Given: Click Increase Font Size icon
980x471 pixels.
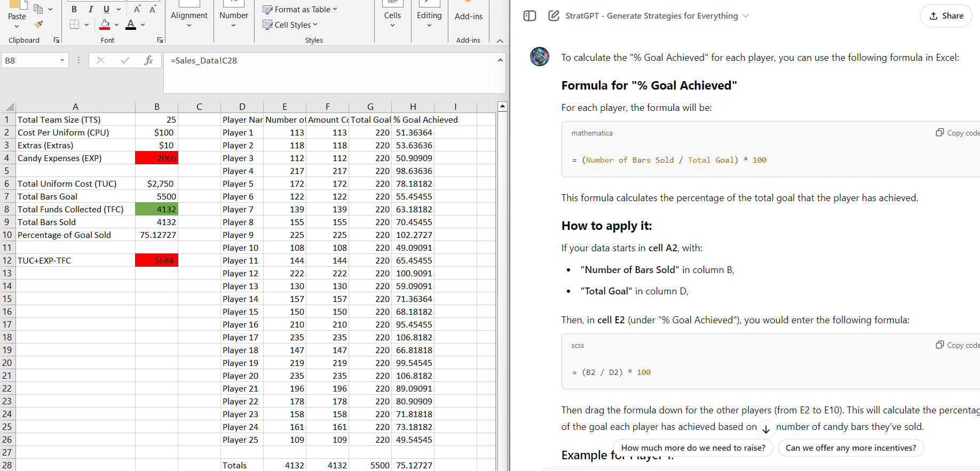Looking at the screenshot, I should 137,9.
